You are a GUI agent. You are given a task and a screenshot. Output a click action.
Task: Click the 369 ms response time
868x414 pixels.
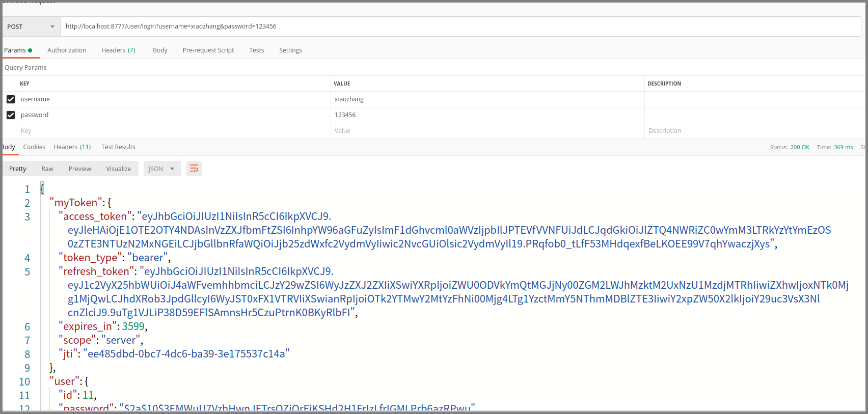[x=843, y=147]
